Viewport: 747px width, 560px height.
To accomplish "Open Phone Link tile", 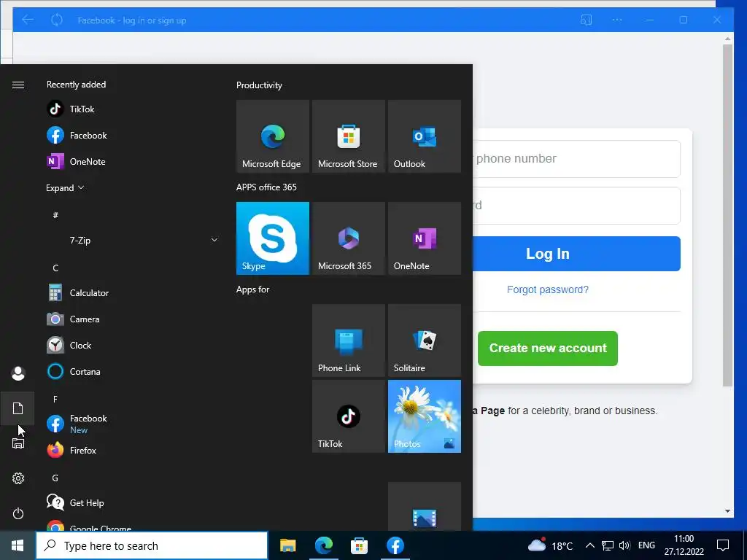I will click(x=348, y=341).
